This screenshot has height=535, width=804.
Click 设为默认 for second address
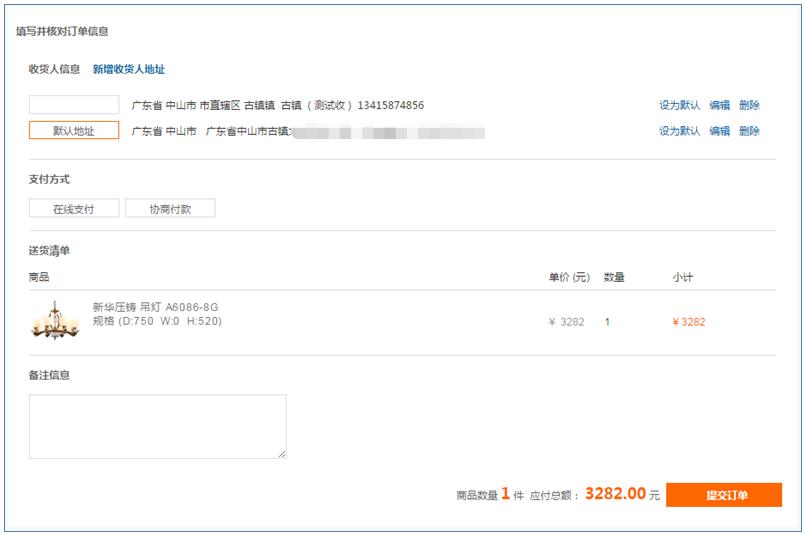click(679, 131)
